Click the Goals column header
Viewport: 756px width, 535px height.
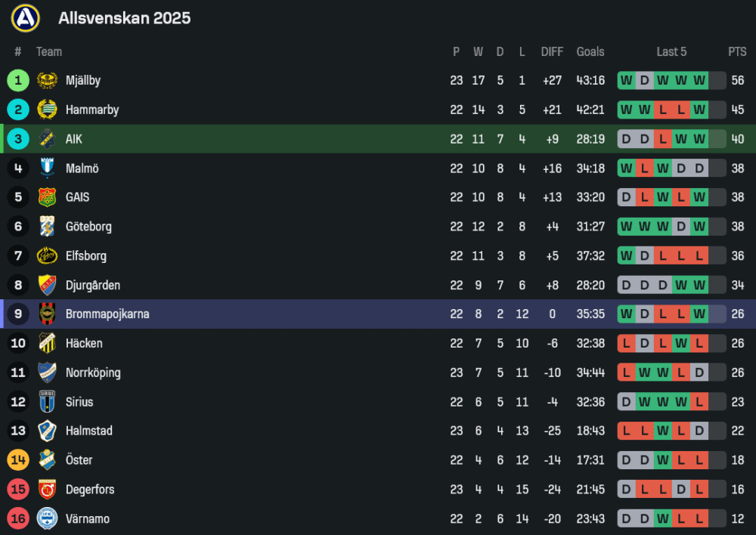point(590,52)
